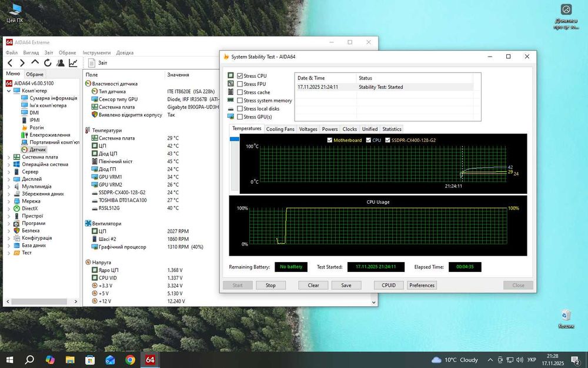Click the sensor list scroll-down arrow
This screenshot has height=368, width=588.
pyautogui.click(x=374, y=302)
